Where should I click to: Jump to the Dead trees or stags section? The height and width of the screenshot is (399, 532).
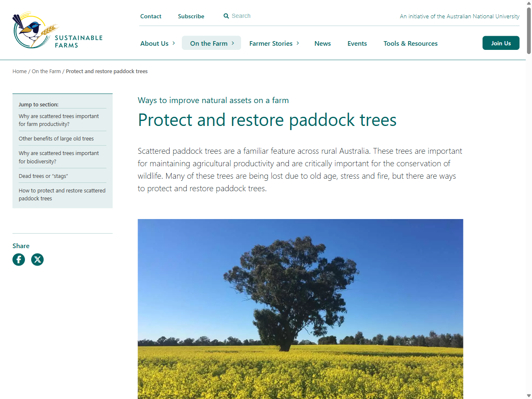43,176
